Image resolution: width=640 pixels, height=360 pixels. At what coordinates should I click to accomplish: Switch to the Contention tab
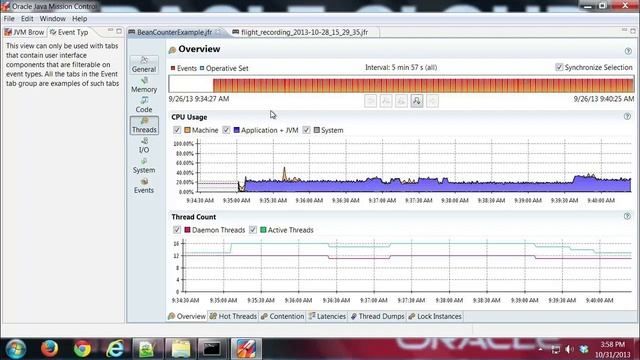pos(282,316)
